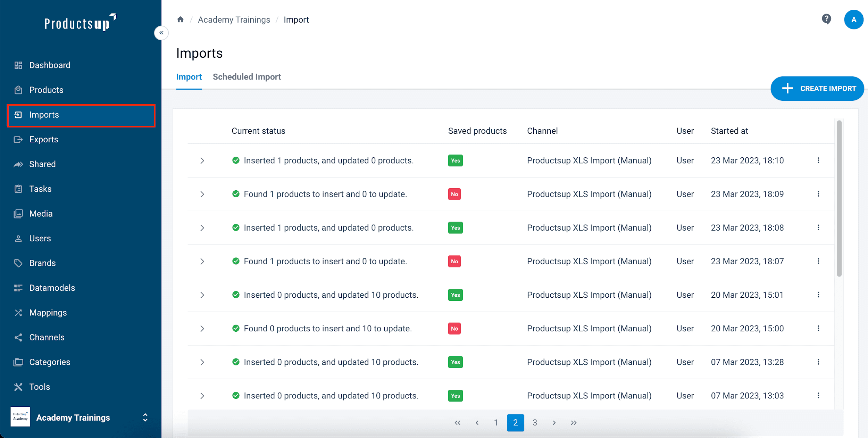Click the Create Import button
Image resolution: width=868 pixels, height=438 pixels.
817,89
